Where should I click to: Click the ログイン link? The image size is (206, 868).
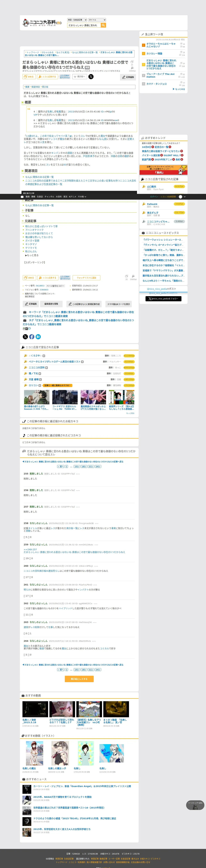tap(154, 196)
